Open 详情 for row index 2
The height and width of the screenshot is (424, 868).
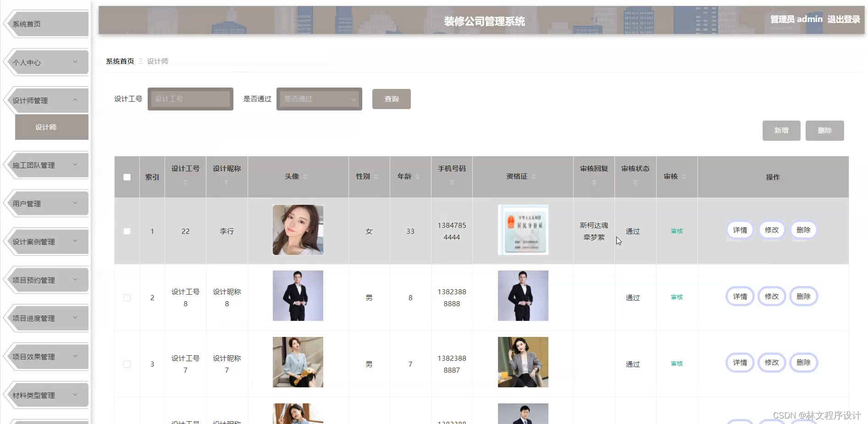[x=740, y=297]
